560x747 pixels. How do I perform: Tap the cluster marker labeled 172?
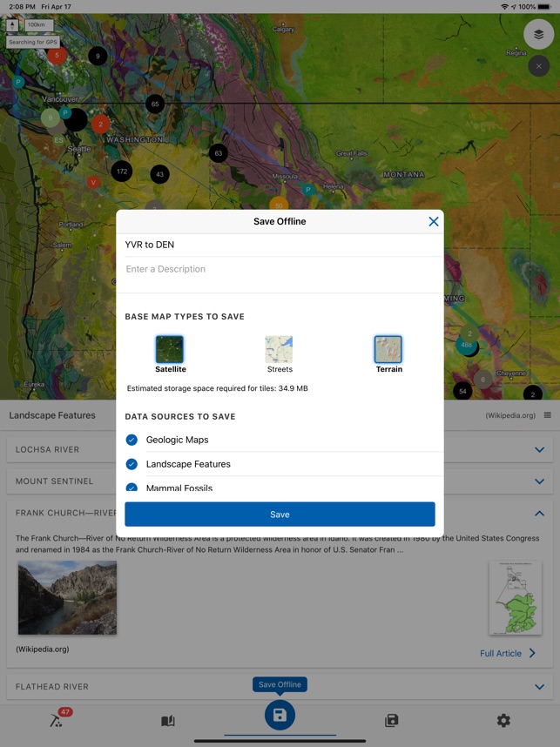[x=122, y=172]
